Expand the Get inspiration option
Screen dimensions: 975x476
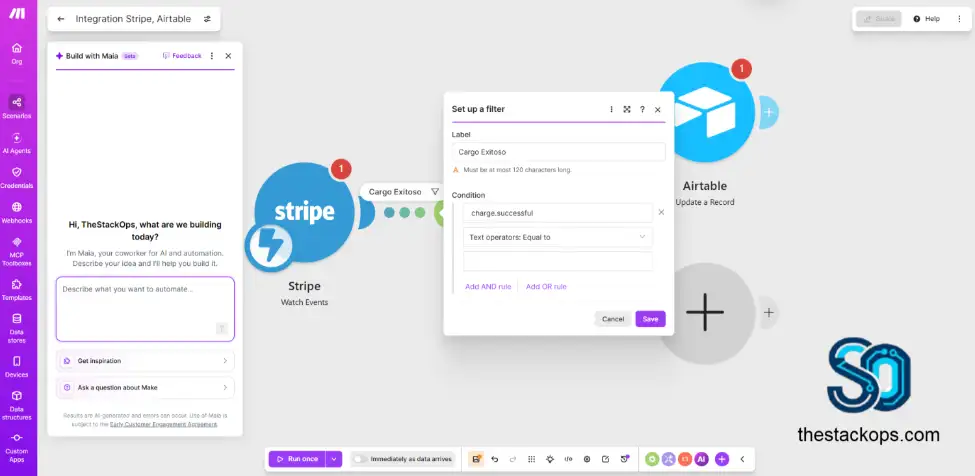[145, 360]
